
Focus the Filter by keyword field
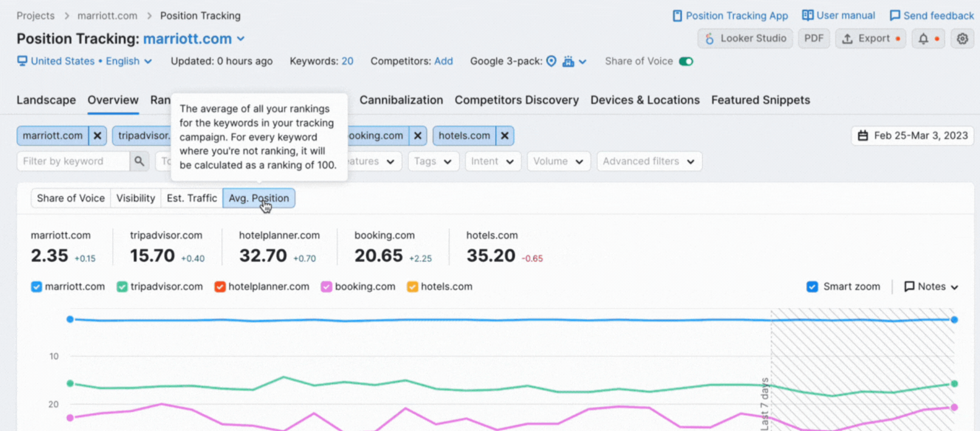point(73,161)
